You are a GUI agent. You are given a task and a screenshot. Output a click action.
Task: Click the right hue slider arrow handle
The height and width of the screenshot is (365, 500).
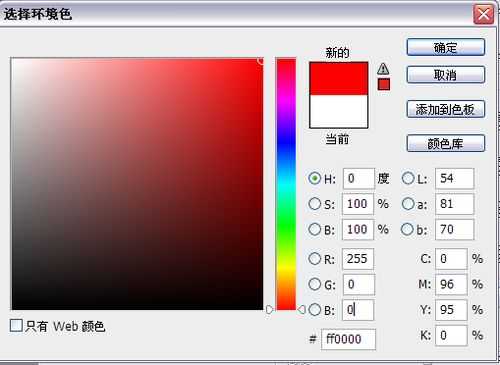tap(301, 310)
